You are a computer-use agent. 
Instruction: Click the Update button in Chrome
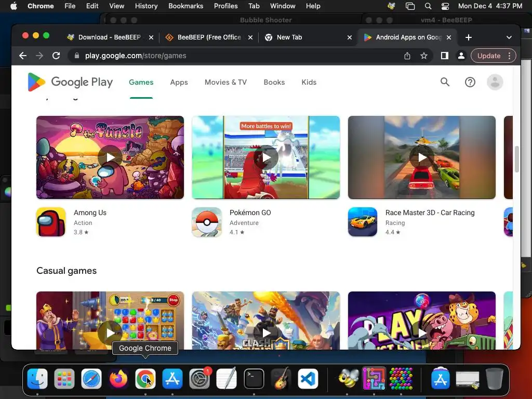pyautogui.click(x=489, y=56)
